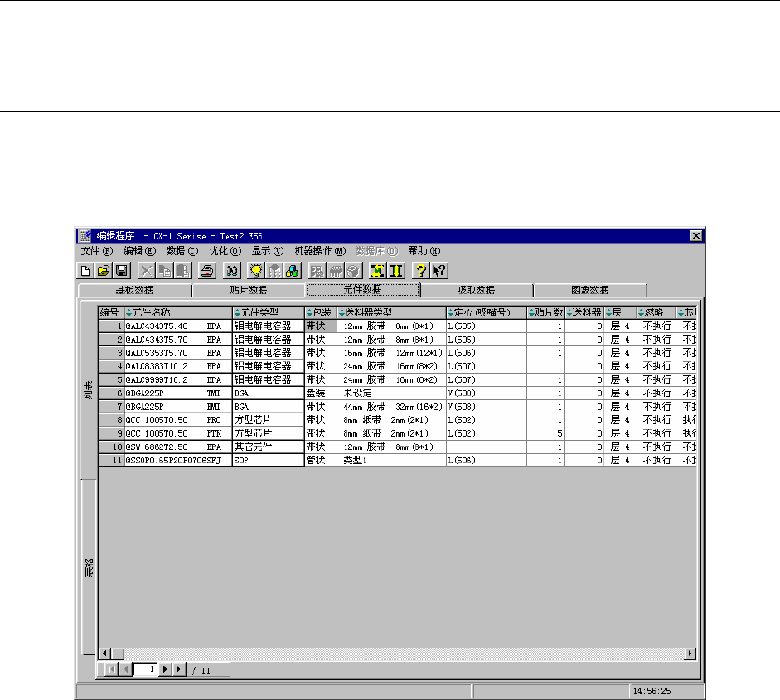The width and height of the screenshot is (780, 700).
Task: Open the 编辑(E) menu
Action: [140, 251]
